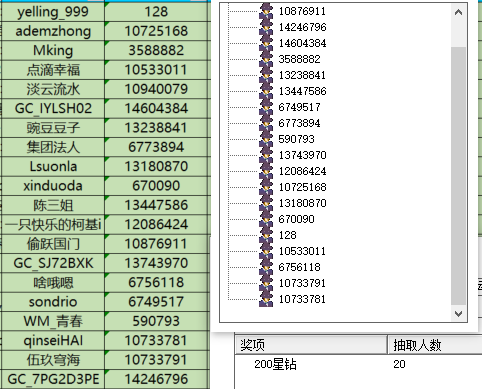Screen dimensions: 482x389
Task: Click scroll up arrow of winner list
Action: click(x=458, y=12)
